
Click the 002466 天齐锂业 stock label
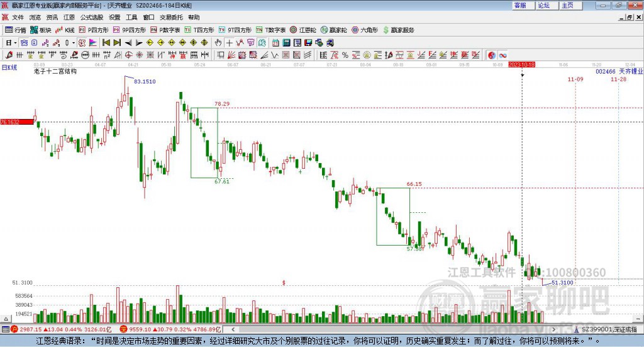pos(619,72)
